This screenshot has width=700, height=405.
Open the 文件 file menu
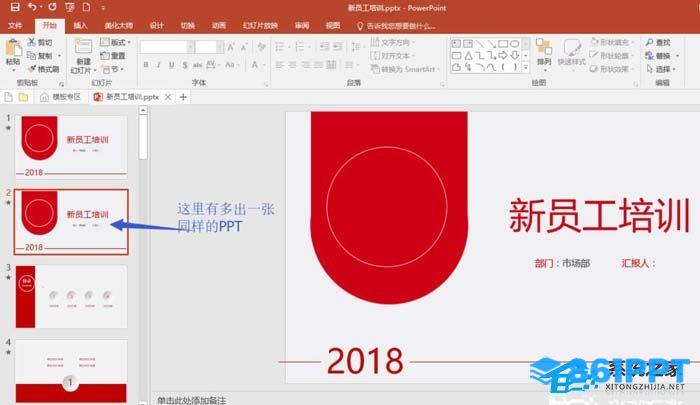[15, 25]
